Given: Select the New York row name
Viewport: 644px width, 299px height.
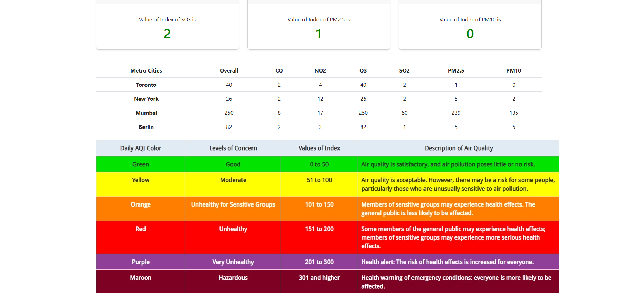Looking at the screenshot, I should click(x=146, y=99).
